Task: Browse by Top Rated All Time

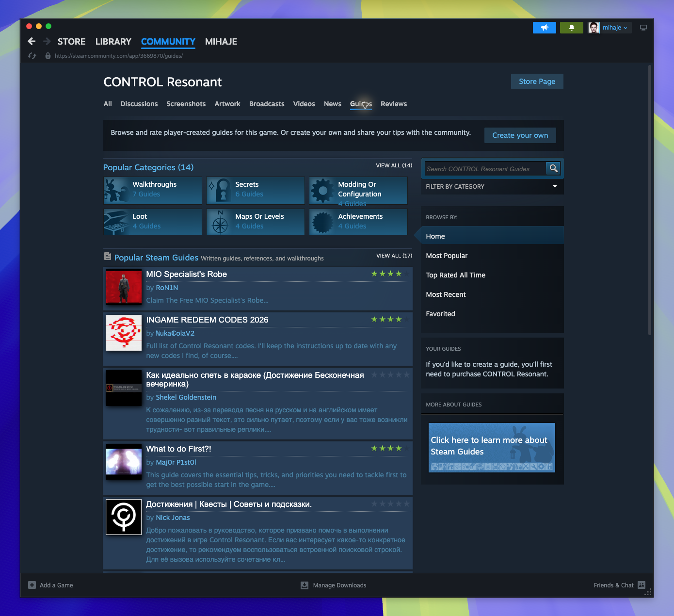Action: pos(492,275)
